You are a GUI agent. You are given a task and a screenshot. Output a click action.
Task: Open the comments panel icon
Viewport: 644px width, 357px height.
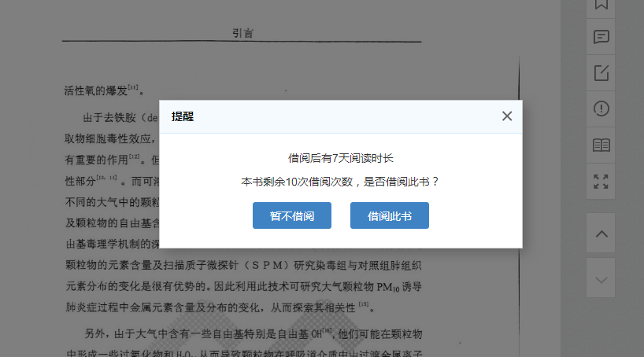[601, 37]
